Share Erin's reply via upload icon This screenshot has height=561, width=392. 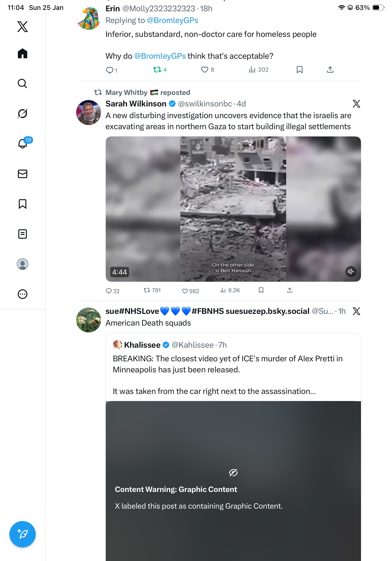tap(330, 70)
